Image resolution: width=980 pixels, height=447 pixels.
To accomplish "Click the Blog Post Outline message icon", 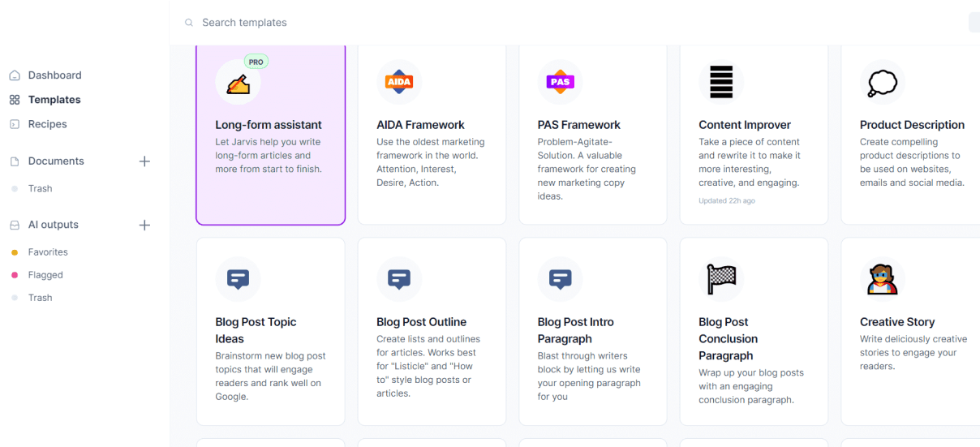I will (x=399, y=279).
